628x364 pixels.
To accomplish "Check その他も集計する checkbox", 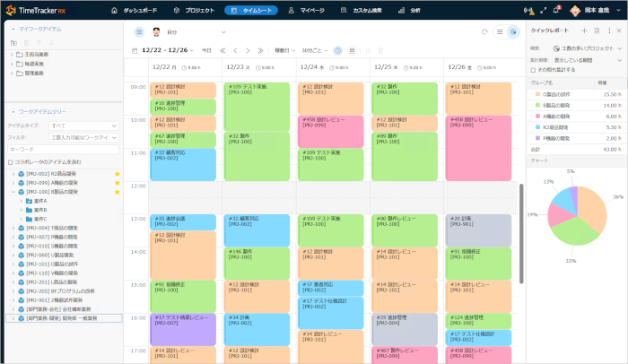I will [533, 70].
